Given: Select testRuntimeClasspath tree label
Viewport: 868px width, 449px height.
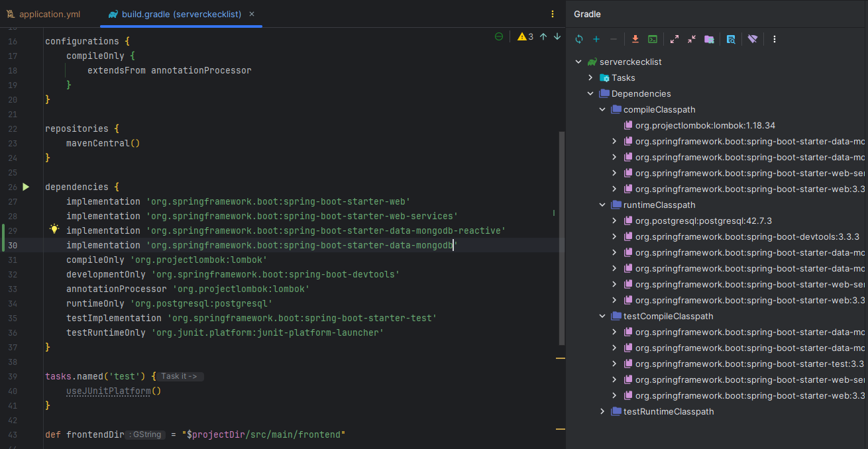Looking at the screenshot, I should pyautogui.click(x=669, y=411).
